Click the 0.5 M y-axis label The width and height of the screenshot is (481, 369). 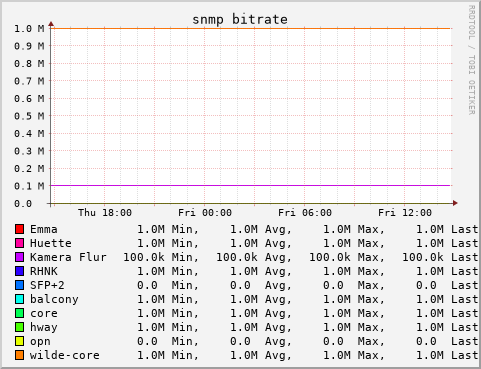tap(29, 116)
